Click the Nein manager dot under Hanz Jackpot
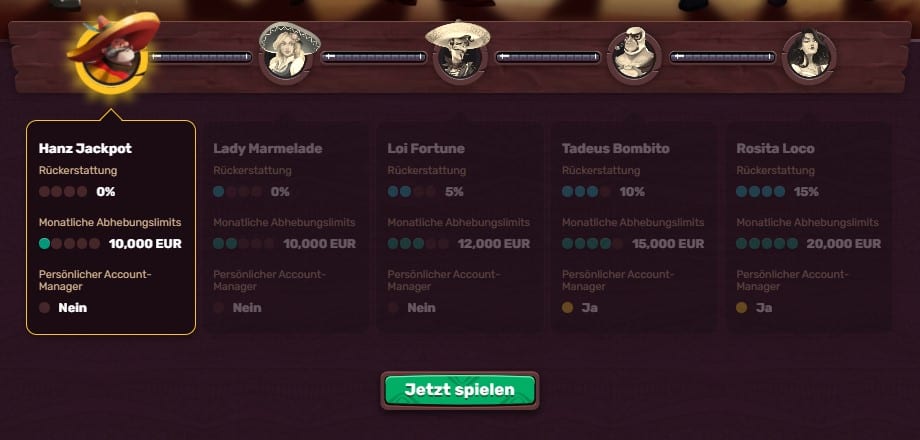This screenshot has width=920, height=440. [45, 307]
